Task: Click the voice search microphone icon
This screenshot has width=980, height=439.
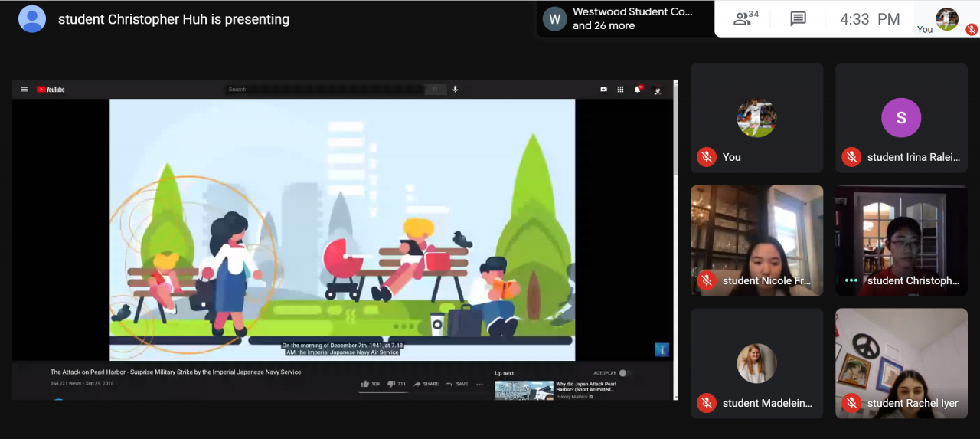Action: (x=455, y=90)
